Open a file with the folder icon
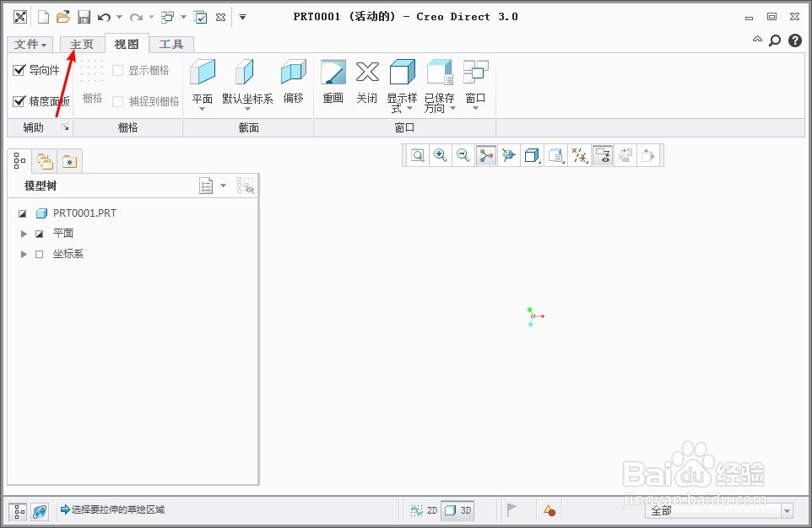The image size is (812, 528). tap(63, 17)
